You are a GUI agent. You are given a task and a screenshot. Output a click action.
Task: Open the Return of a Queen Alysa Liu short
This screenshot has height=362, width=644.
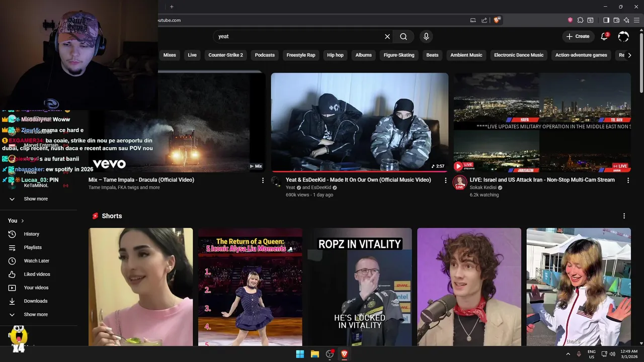click(x=250, y=287)
